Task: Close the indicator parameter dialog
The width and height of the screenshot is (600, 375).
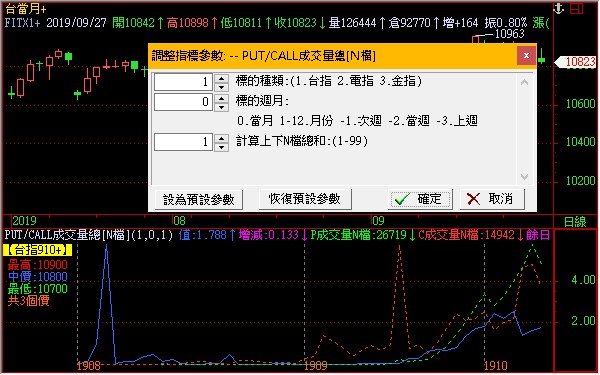Action: point(526,55)
